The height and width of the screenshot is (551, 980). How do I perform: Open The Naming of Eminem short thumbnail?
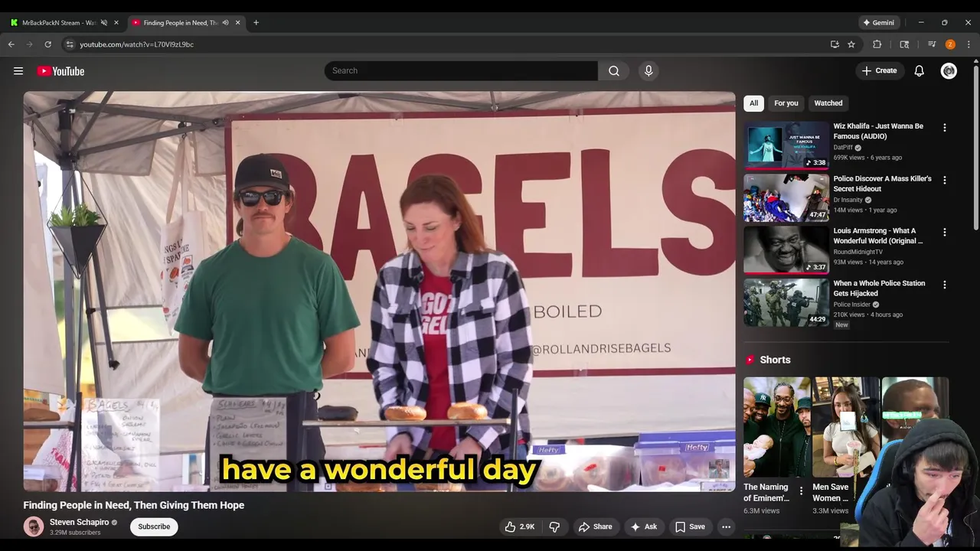click(x=776, y=427)
